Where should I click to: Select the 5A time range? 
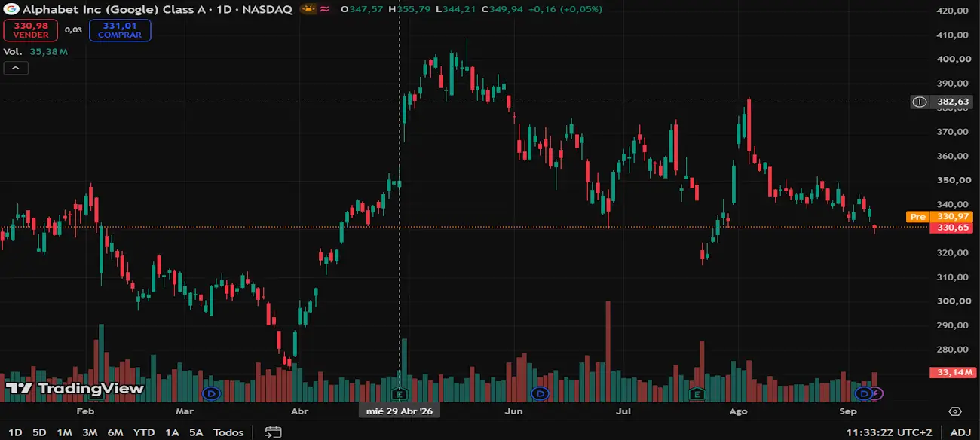click(196, 432)
